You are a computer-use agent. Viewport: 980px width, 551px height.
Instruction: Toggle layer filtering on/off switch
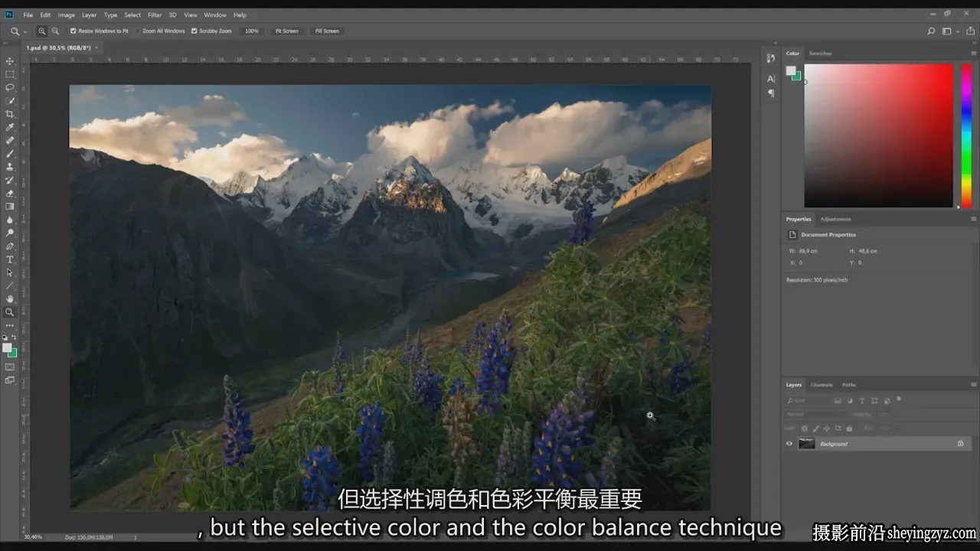coord(899,399)
